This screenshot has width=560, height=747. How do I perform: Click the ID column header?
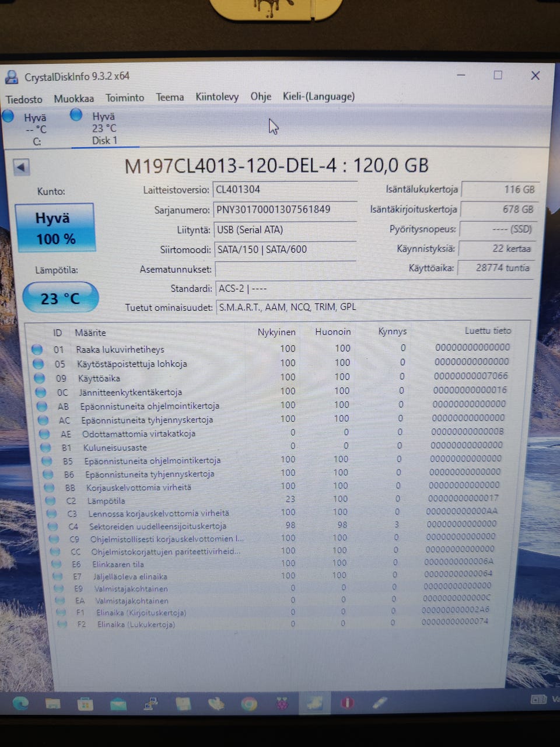[57, 333]
